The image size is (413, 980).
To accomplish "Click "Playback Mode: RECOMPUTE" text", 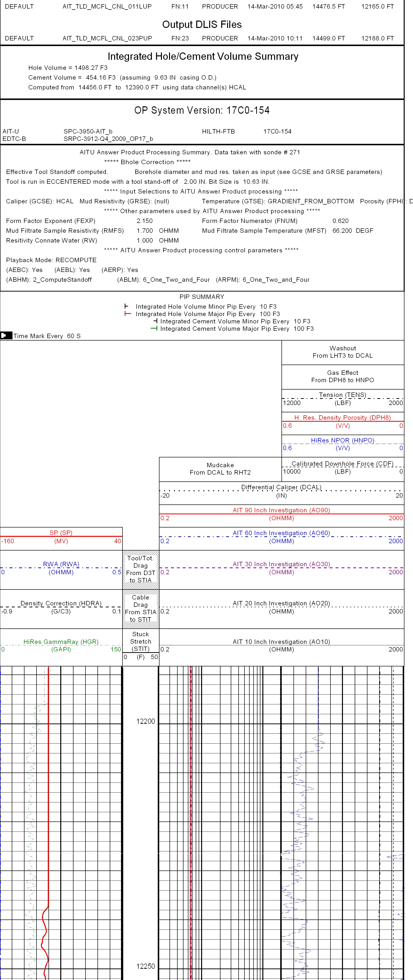I will pyautogui.click(x=51, y=260).
